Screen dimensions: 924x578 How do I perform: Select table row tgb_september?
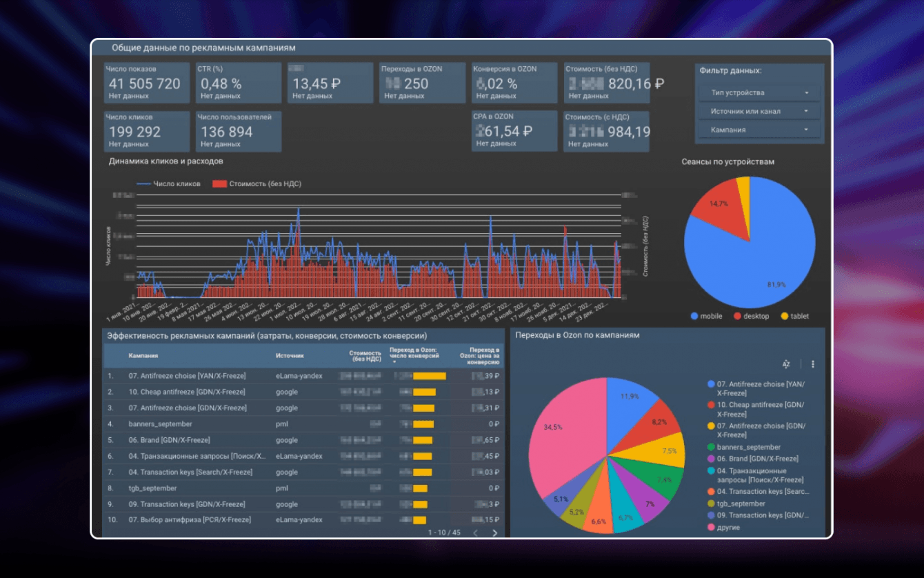point(303,488)
